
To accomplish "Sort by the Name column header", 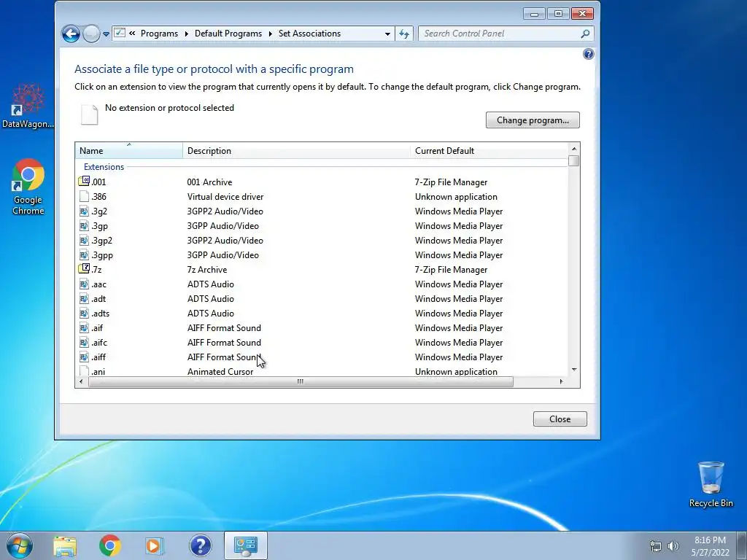I will coord(128,150).
